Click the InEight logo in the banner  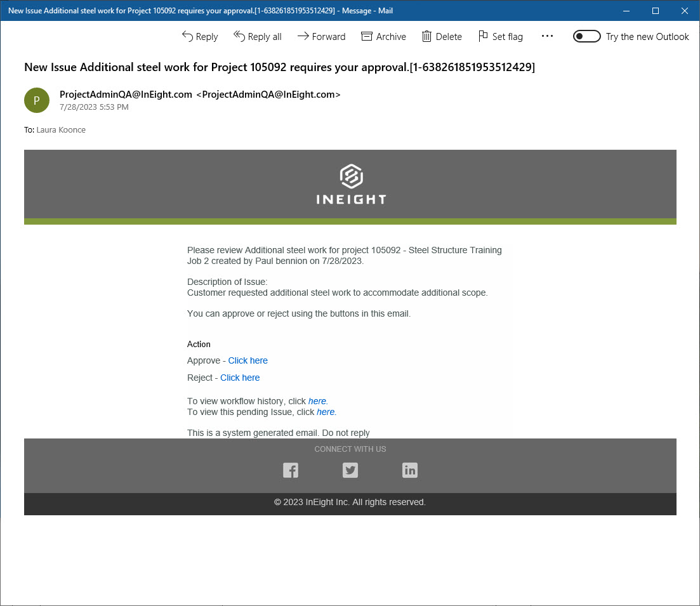[350, 185]
